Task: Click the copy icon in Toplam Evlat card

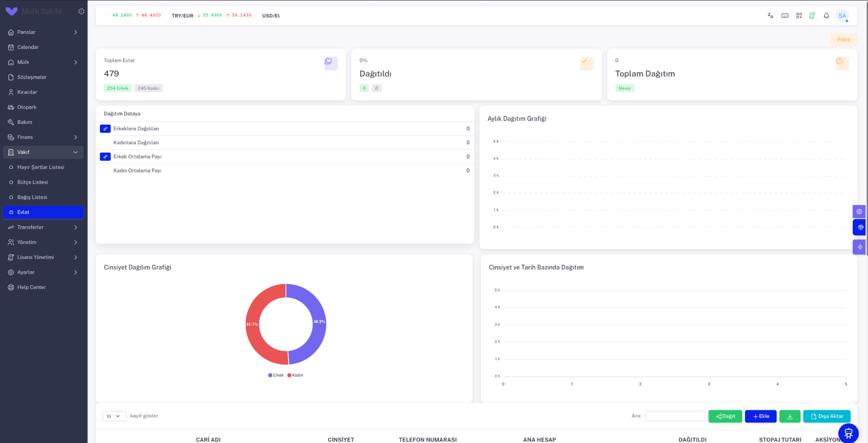Action: (x=331, y=63)
